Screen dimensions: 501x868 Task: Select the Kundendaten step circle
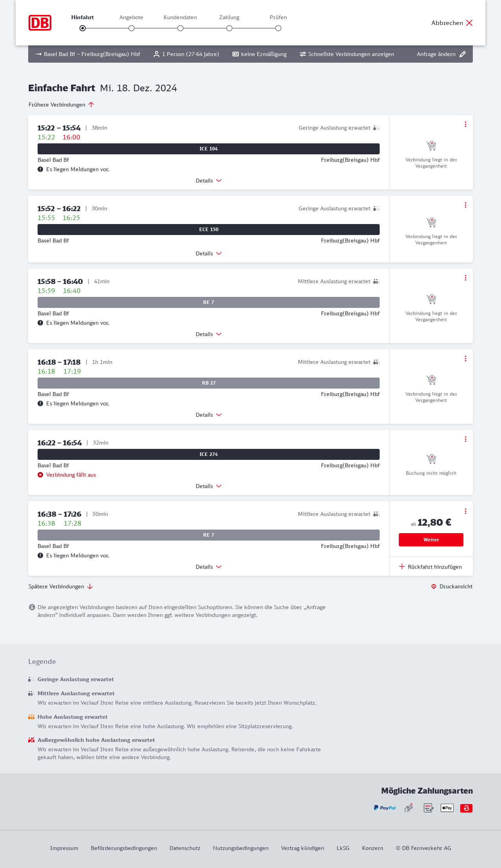[x=180, y=28]
